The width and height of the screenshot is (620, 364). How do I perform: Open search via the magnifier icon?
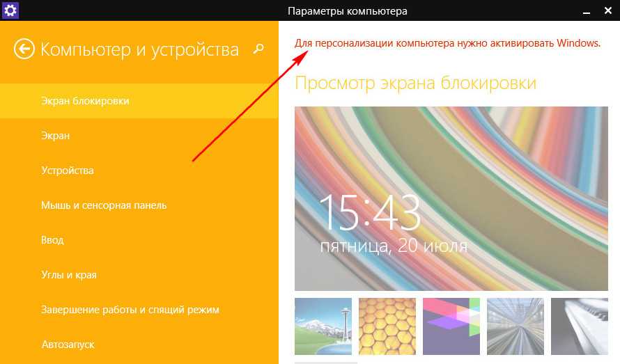(x=258, y=49)
